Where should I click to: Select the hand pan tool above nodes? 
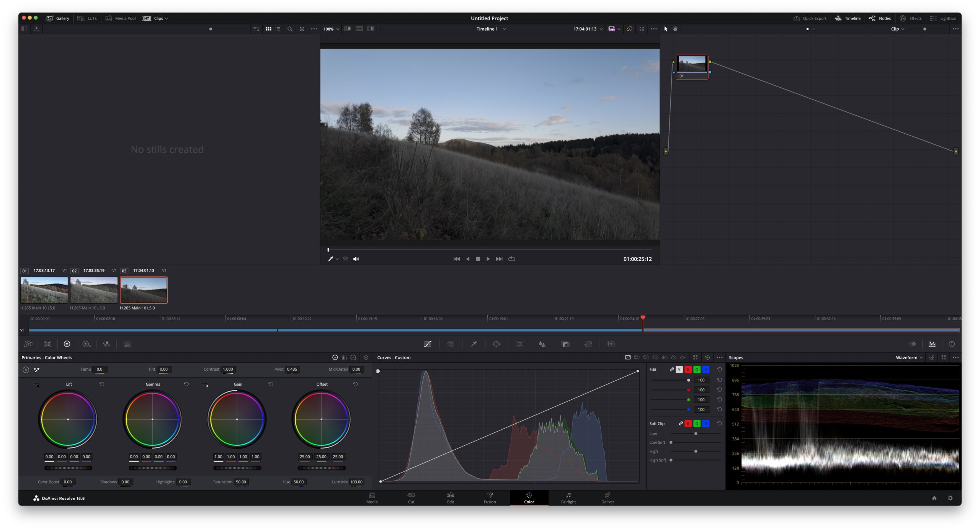(675, 29)
